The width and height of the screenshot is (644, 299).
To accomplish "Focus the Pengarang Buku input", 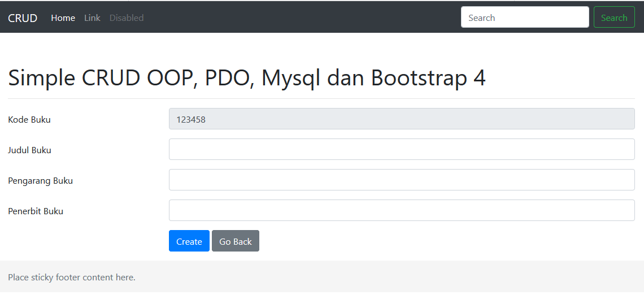I will tap(402, 180).
